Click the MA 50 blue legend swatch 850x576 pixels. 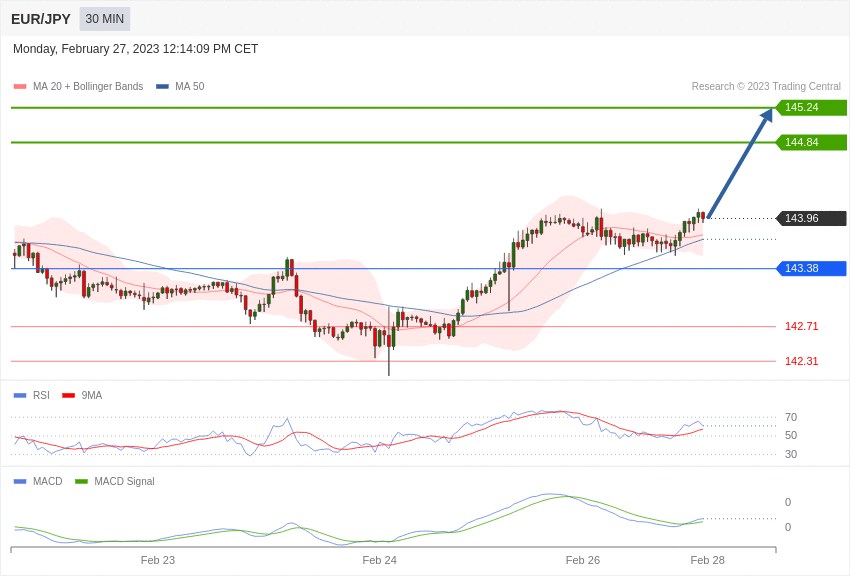(x=162, y=86)
